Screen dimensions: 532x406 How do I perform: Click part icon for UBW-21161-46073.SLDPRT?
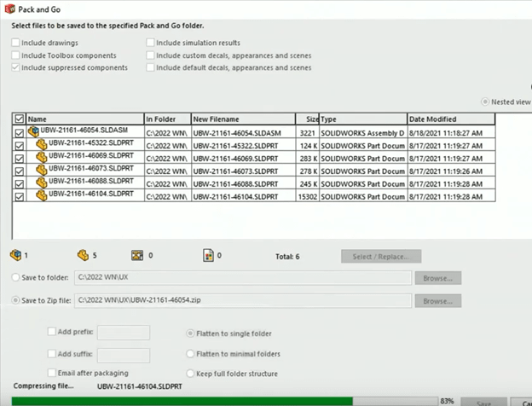pyautogui.click(x=42, y=170)
